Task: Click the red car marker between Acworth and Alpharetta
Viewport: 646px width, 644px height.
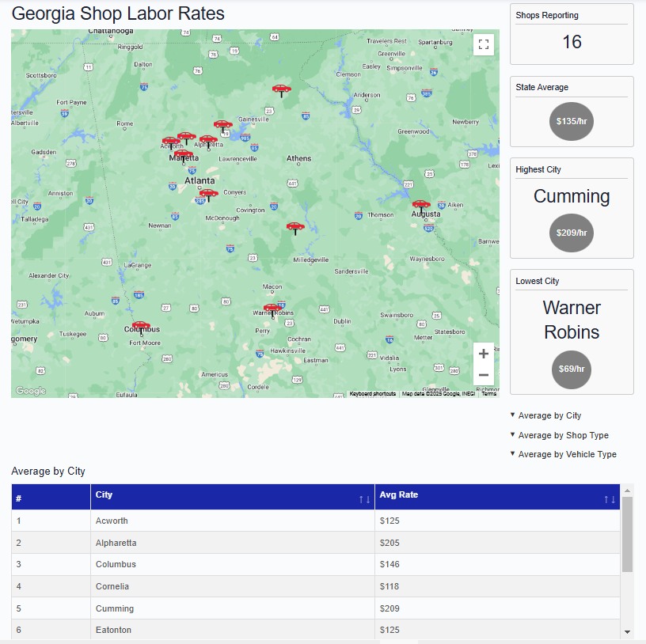Action: point(186,138)
